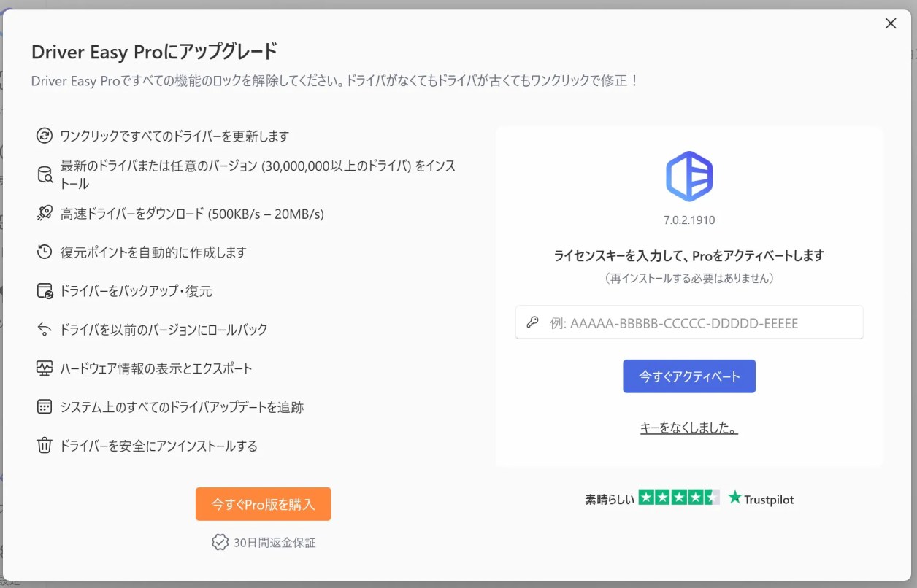917x588 pixels.
Task: Click the 今すぐPro版を購入 button
Action: 263,504
